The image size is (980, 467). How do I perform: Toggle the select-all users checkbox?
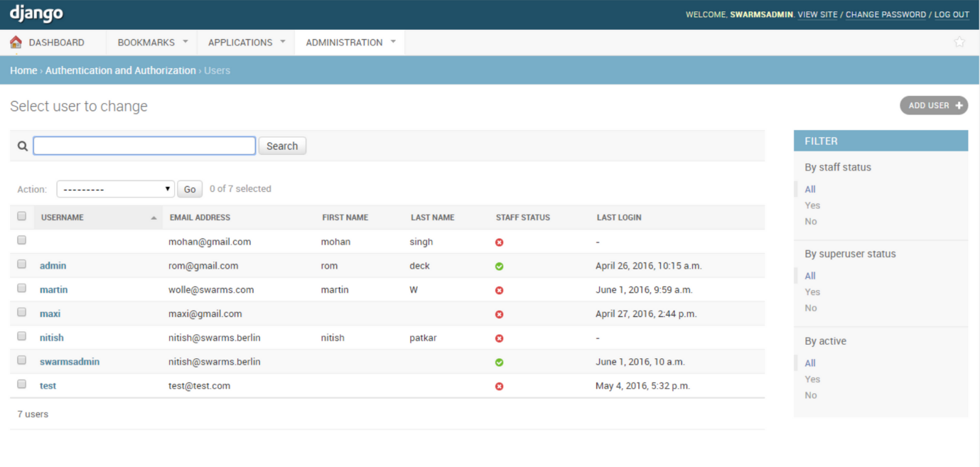click(x=22, y=217)
